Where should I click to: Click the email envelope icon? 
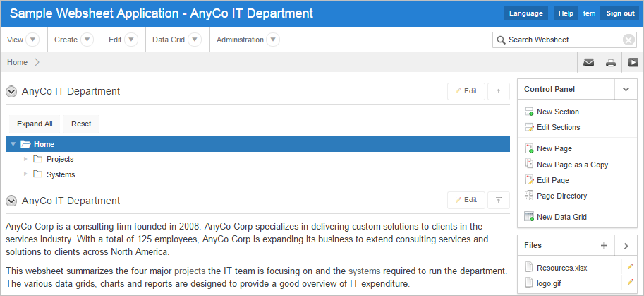tap(588, 62)
